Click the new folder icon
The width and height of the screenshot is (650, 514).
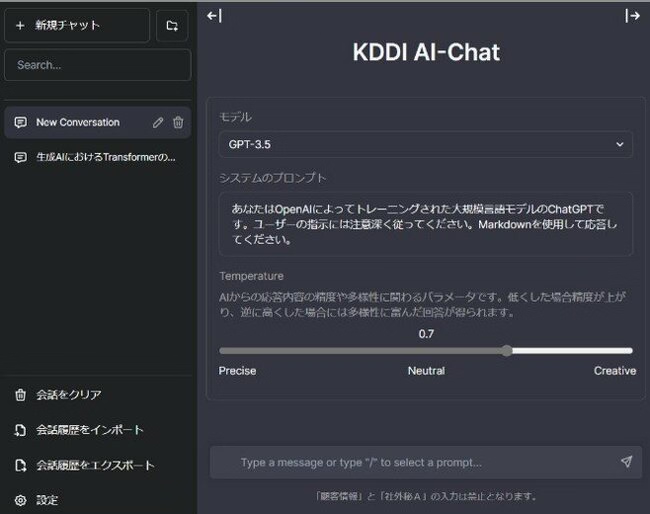click(x=172, y=26)
